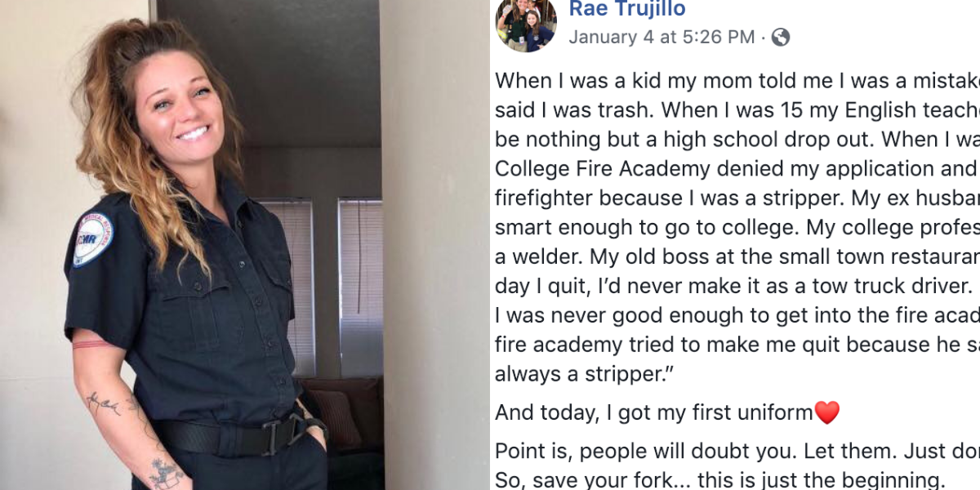The image size is (980, 490).
Task: Click the window blinds in the background
Action: [x=361, y=286]
